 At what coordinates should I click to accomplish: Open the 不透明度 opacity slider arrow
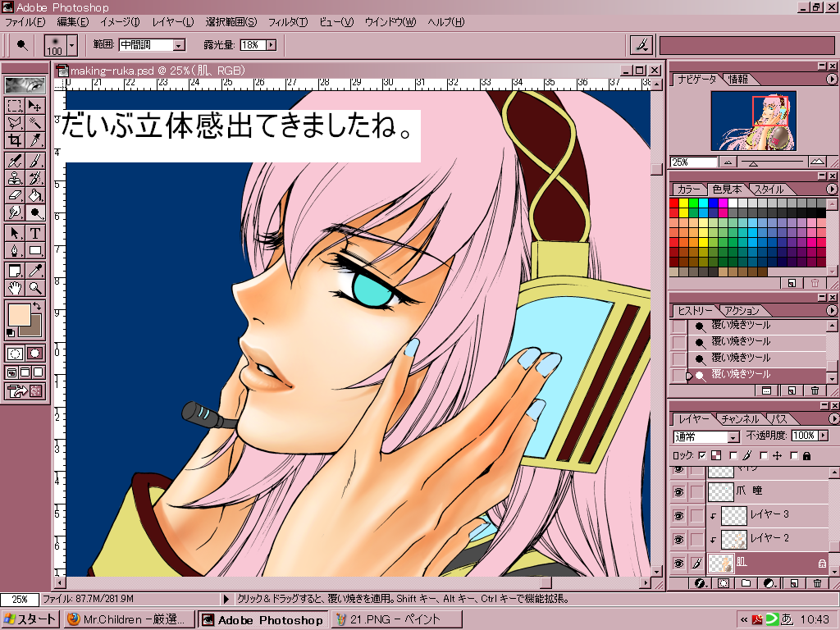pyautogui.click(x=824, y=436)
